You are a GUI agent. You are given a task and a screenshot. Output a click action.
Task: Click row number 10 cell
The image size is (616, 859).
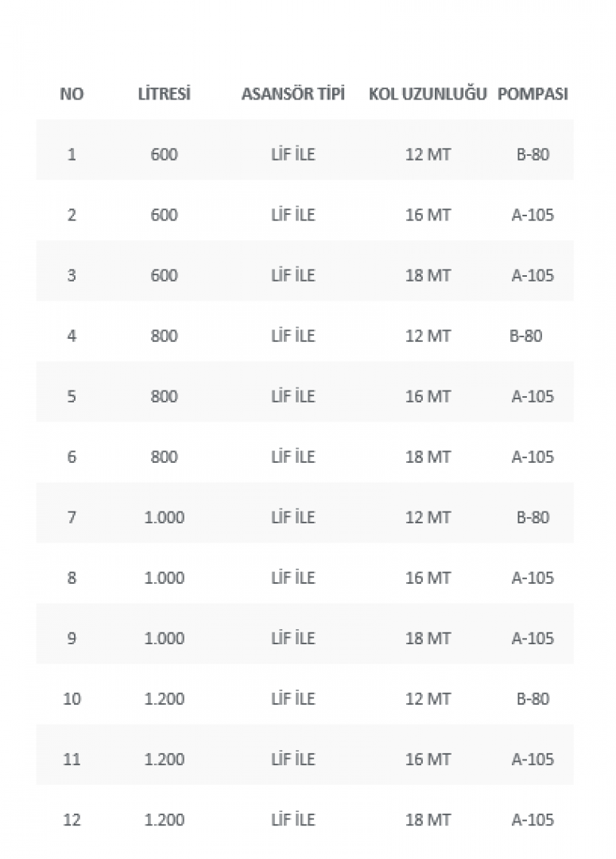pyautogui.click(x=72, y=699)
